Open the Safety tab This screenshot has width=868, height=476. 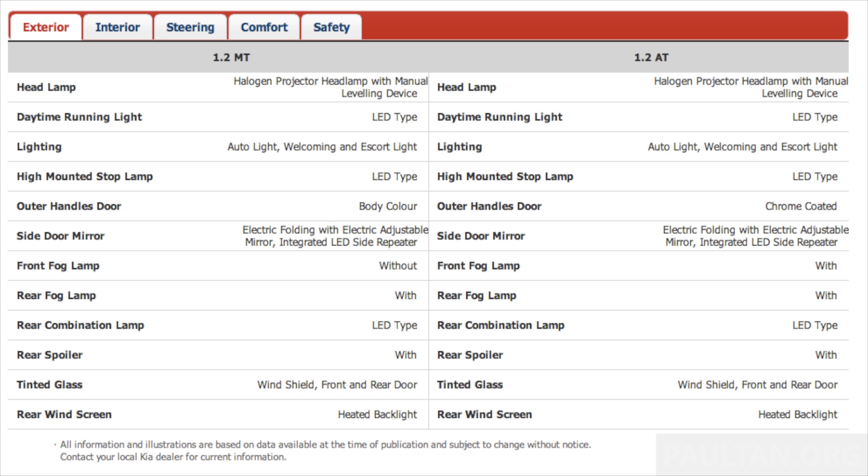click(x=331, y=28)
